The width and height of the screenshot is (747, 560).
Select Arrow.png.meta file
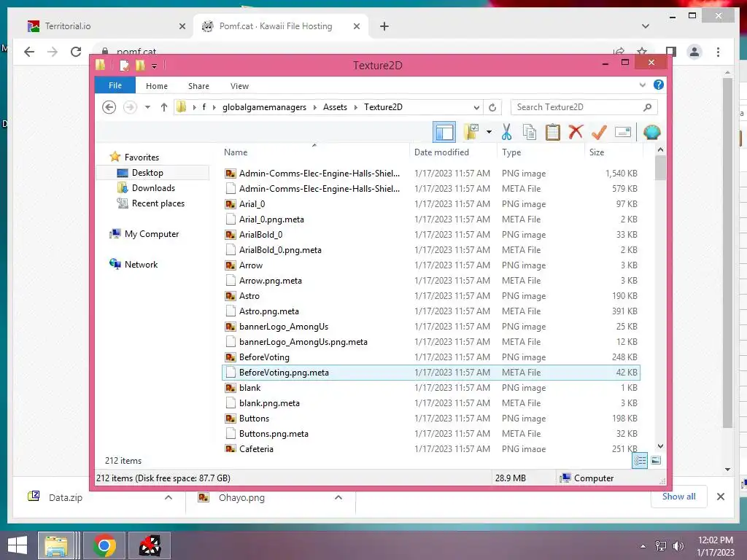coord(430,281)
